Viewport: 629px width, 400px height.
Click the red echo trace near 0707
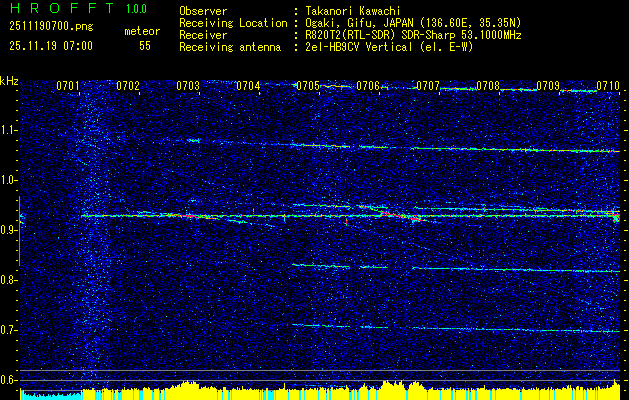(403, 217)
